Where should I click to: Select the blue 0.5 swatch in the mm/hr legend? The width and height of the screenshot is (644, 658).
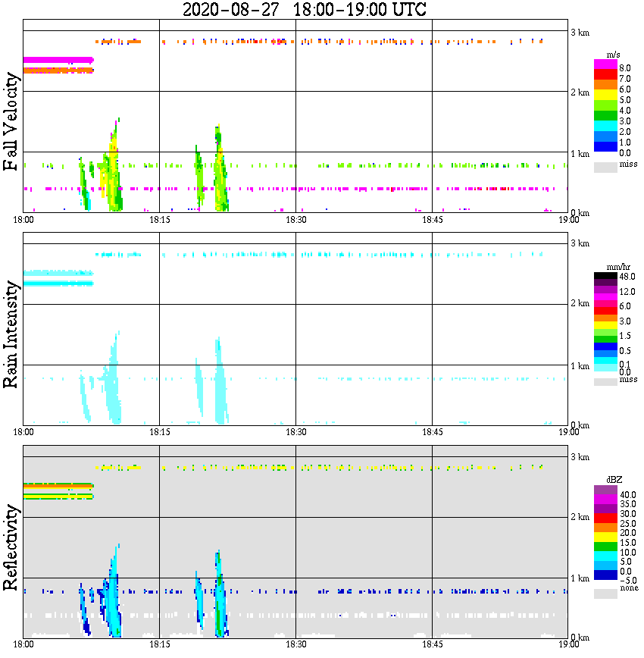(605, 347)
